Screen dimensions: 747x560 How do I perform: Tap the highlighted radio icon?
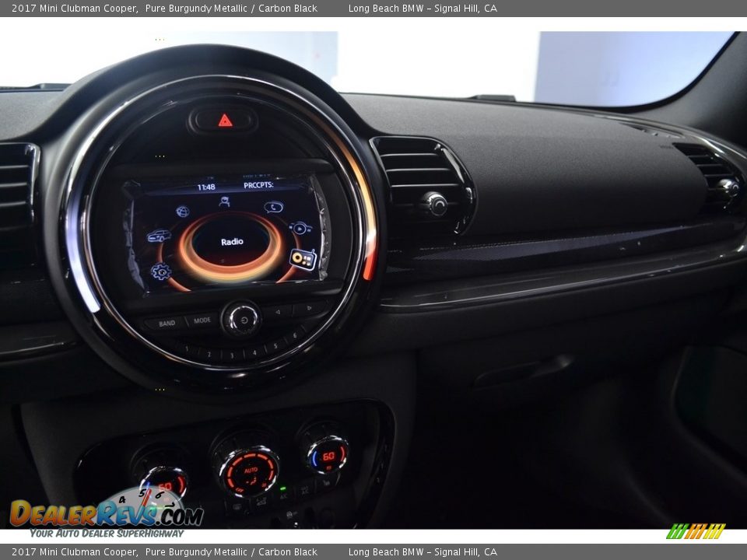tap(302, 257)
